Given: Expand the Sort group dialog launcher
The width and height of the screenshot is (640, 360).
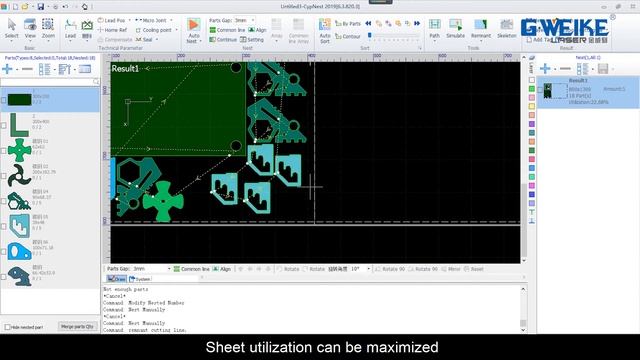Looking at the screenshot, I should pyautogui.click(x=420, y=48).
